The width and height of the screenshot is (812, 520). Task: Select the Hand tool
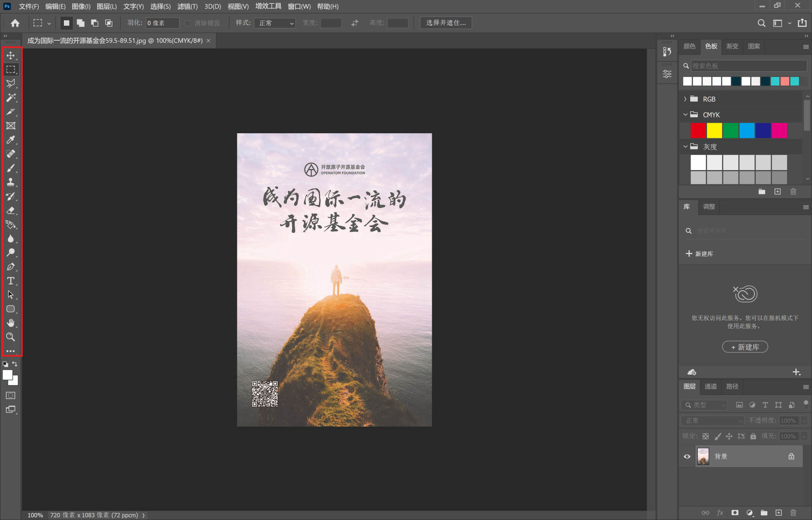(11, 323)
